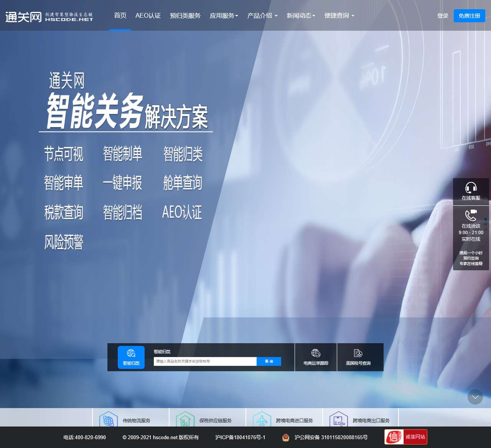The image size is (491, 448).
Task: Click the 诚信网站 trust badge
Action: (406, 437)
